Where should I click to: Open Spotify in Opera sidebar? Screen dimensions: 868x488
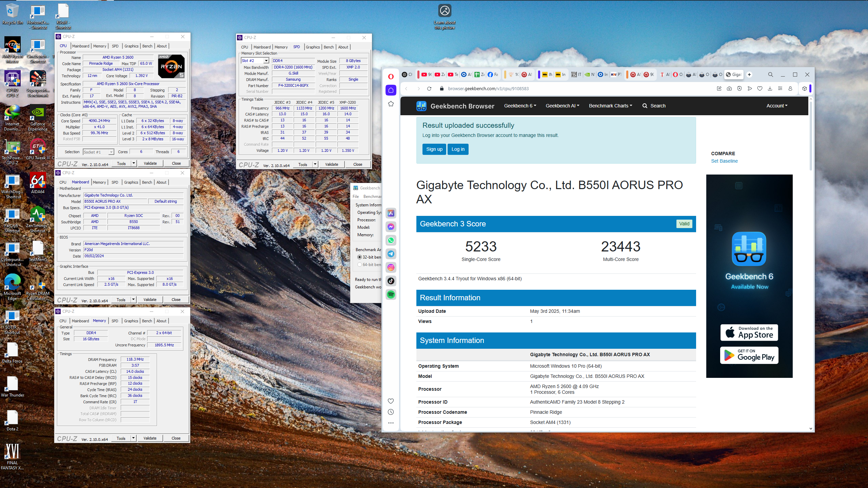391,294
